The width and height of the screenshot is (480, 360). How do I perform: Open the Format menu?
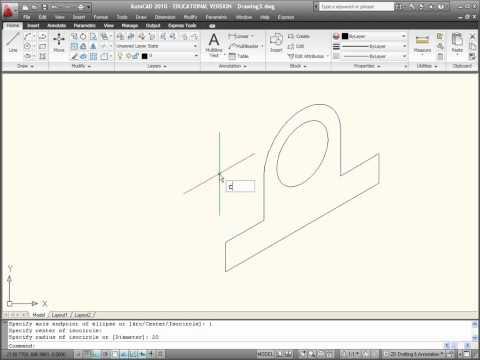pyautogui.click(x=101, y=17)
